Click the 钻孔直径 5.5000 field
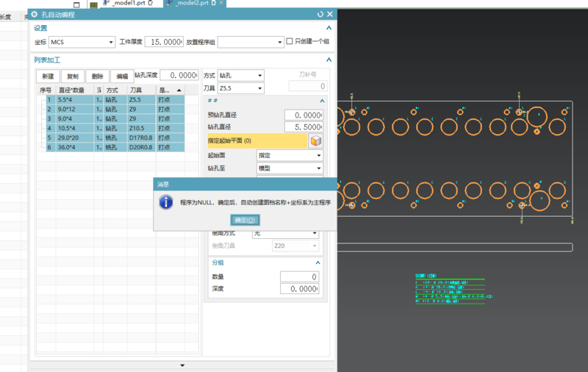 304,127
